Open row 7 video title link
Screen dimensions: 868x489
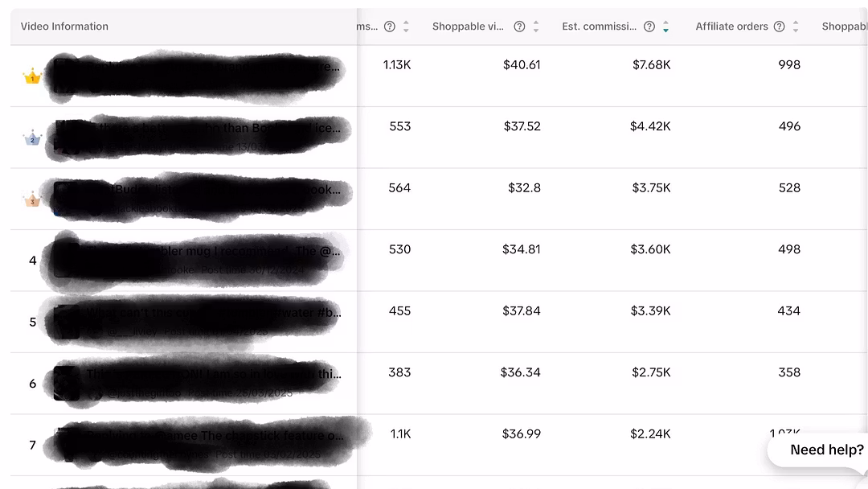[215, 436]
